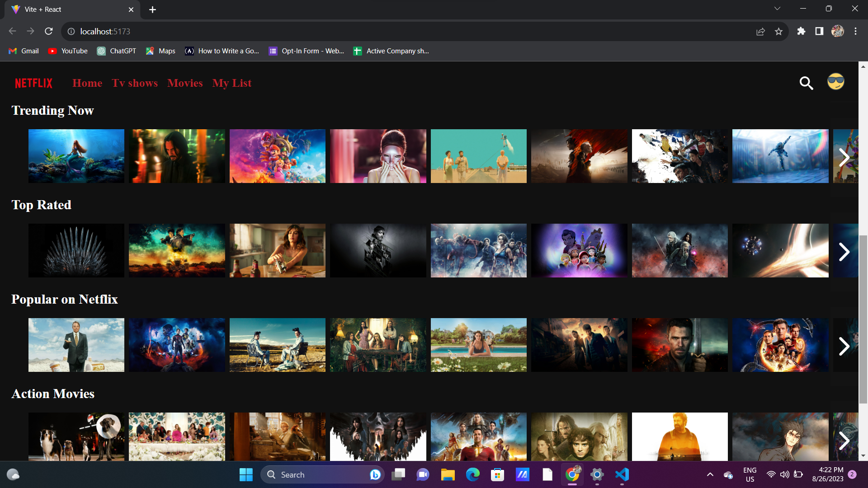This screenshot has width=868, height=488.
Task: Open YouTube from the bookmarks bar
Action: tap(67, 51)
